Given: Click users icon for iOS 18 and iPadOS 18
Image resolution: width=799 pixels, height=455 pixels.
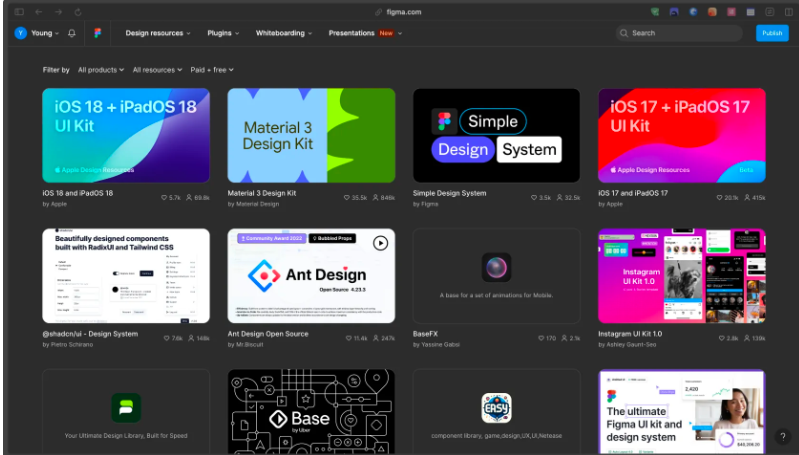Looking at the screenshot, I should pos(189,198).
